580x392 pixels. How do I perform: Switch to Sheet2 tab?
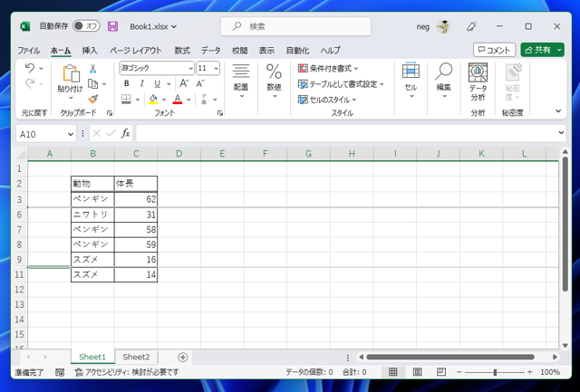(136, 357)
